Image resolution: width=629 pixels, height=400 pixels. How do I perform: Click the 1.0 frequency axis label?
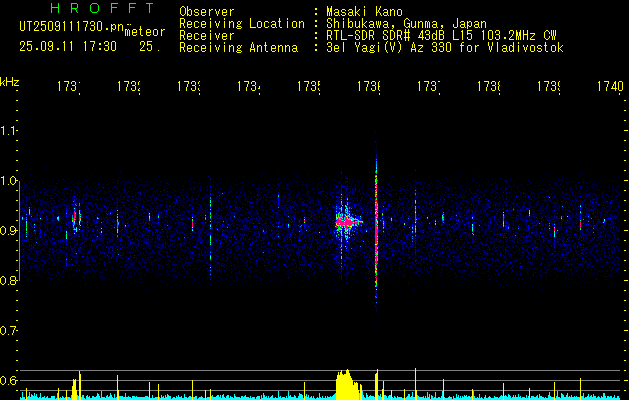pyautogui.click(x=8, y=181)
